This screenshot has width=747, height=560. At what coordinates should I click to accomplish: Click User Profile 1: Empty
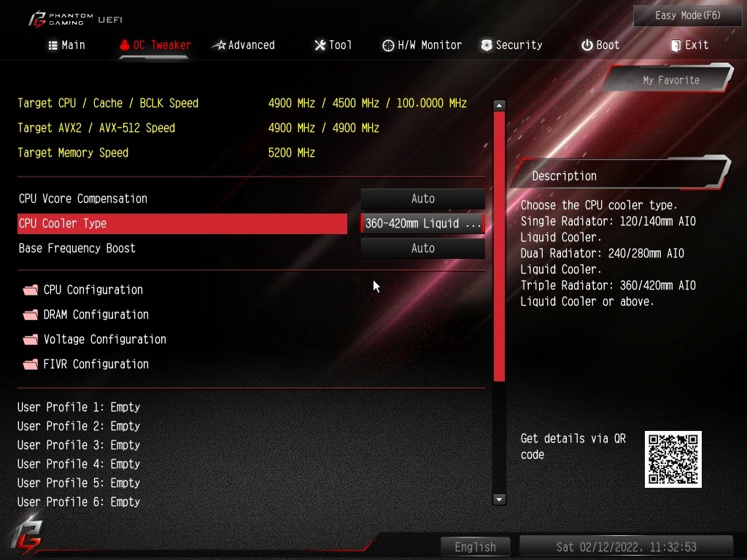coord(79,407)
